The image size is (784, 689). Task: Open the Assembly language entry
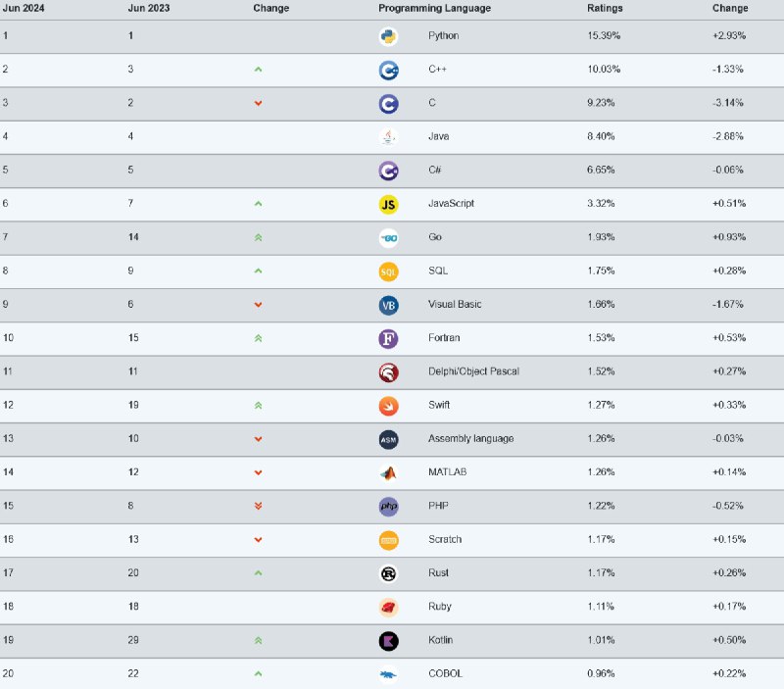[x=470, y=438]
